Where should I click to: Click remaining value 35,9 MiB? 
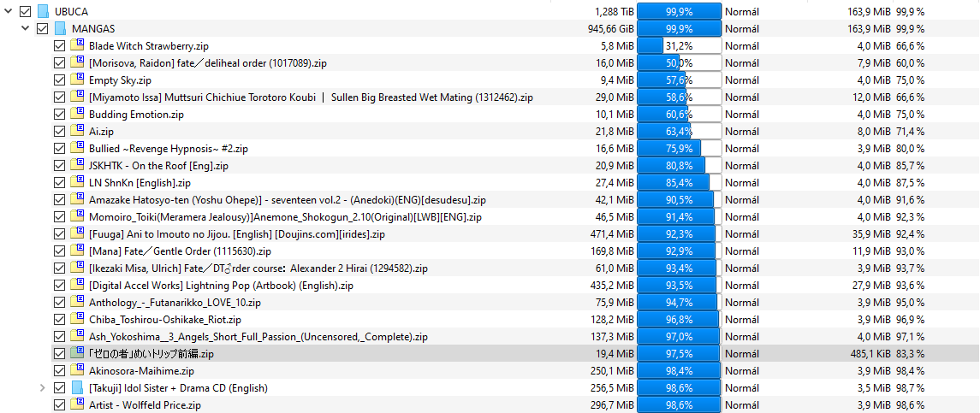(x=871, y=233)
